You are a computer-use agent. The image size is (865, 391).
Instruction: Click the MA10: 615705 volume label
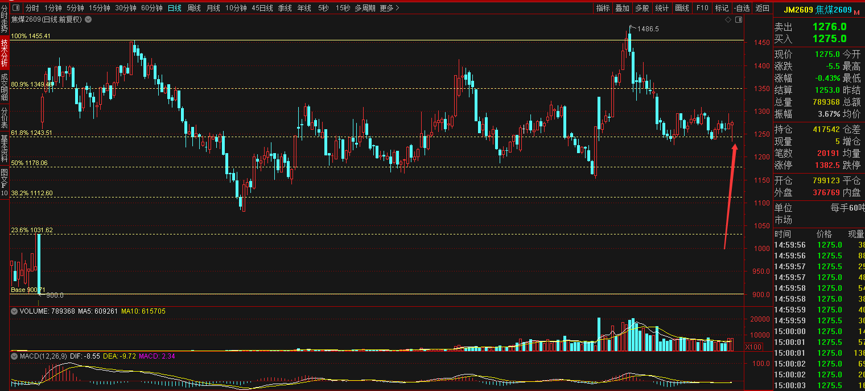(143, 312)
